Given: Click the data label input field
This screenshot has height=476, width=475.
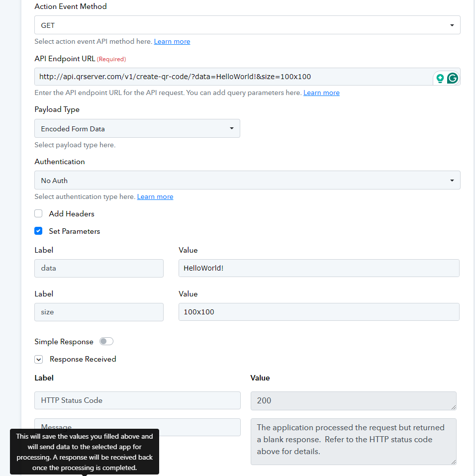Looking at the screenshot, I should 99,268.
